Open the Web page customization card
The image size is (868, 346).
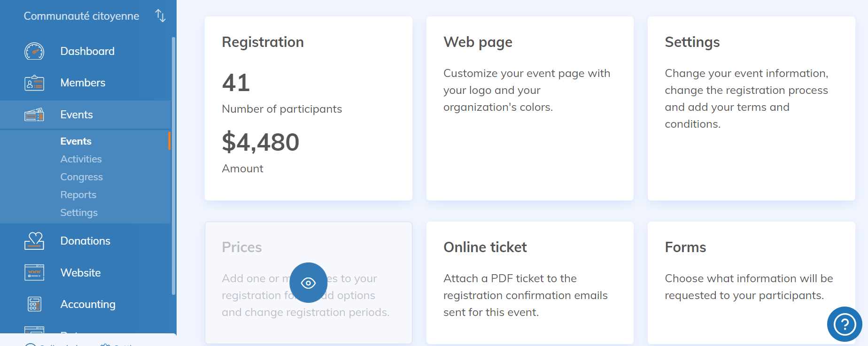(x=529, y=108)
